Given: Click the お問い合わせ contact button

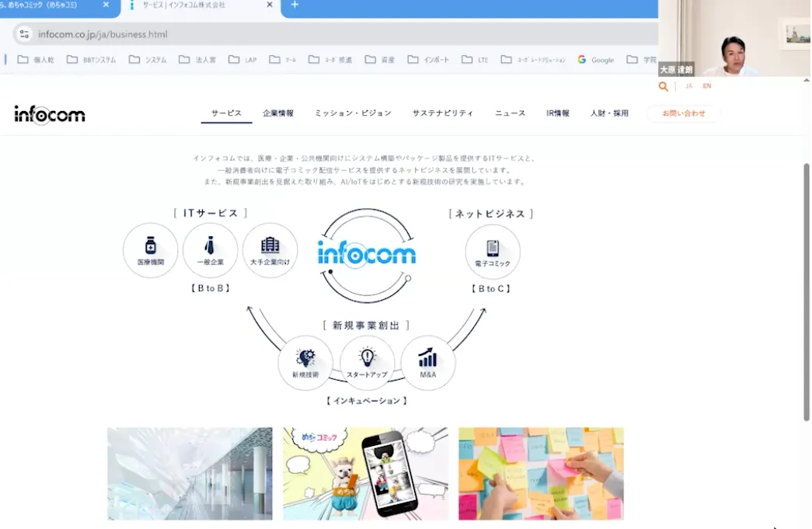Looking at the screenshot, I should point(684,113).
